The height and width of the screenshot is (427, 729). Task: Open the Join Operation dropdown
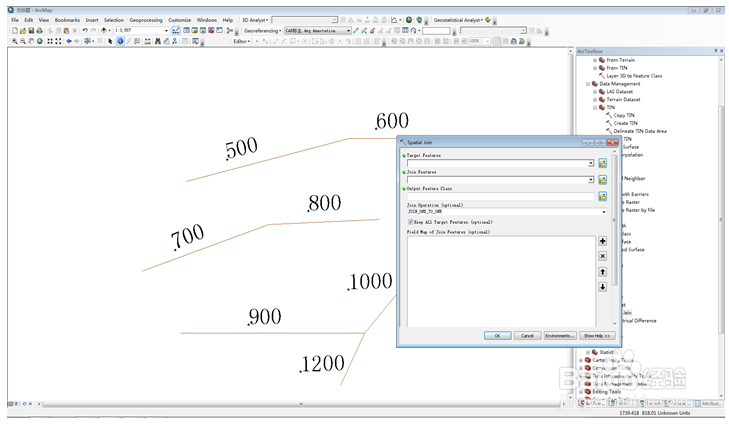(604, 212)
